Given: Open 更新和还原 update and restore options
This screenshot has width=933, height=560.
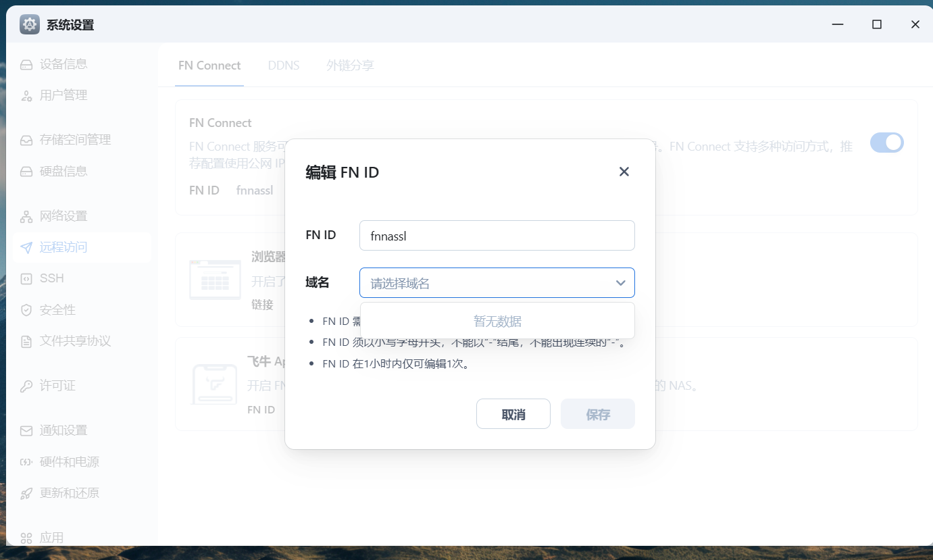Looking at the screenshot, I should click(x=24, y=493).
